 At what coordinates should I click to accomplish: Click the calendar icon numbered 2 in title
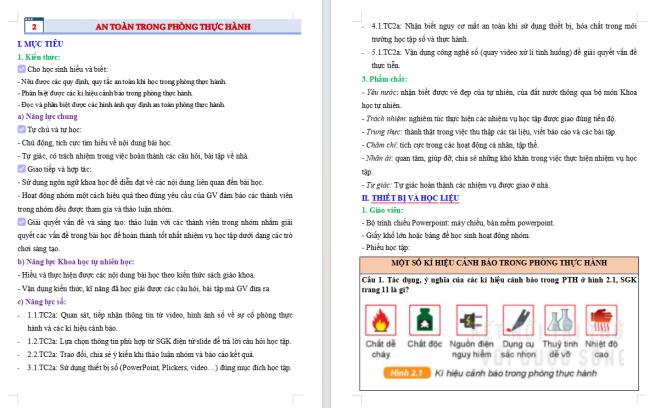34,25
